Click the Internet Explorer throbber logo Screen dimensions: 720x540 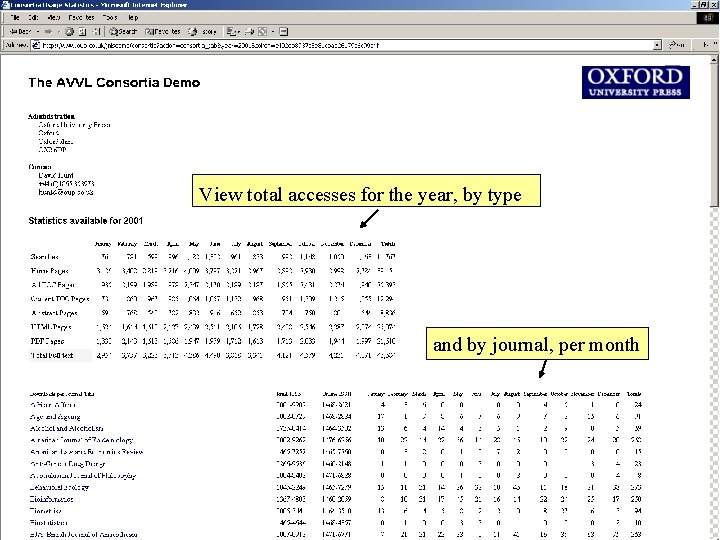[708, 17]
